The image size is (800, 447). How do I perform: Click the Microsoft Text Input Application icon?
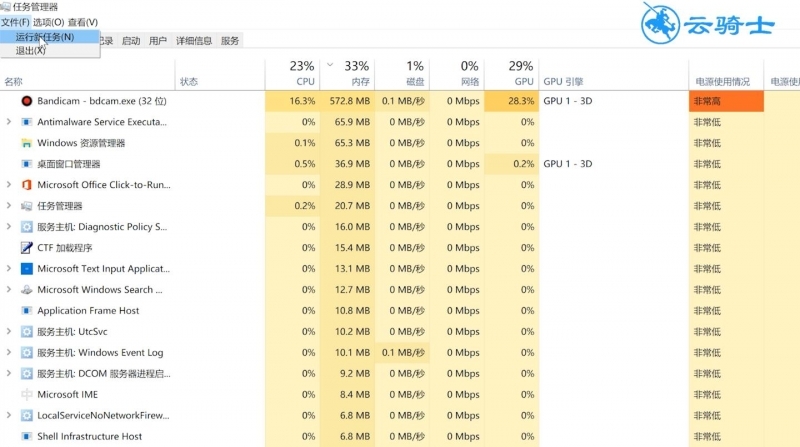point(27,268)
